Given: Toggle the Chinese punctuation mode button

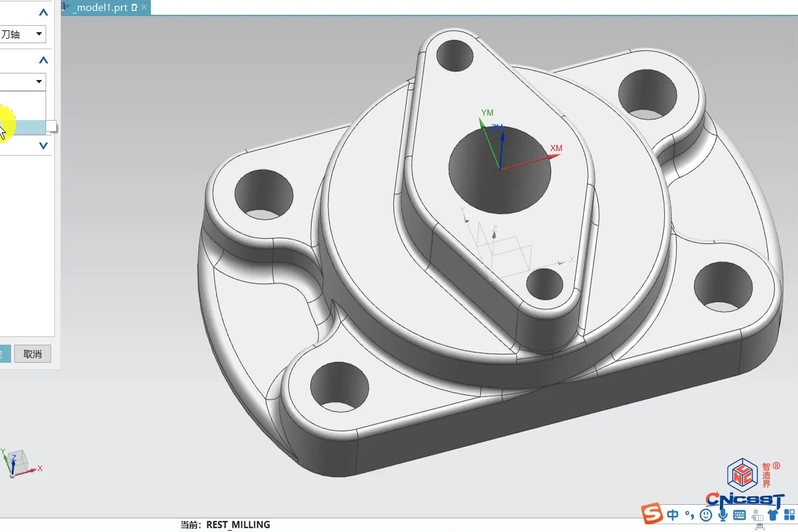Looking at the screenshot, I should click(x=690, y=515).
